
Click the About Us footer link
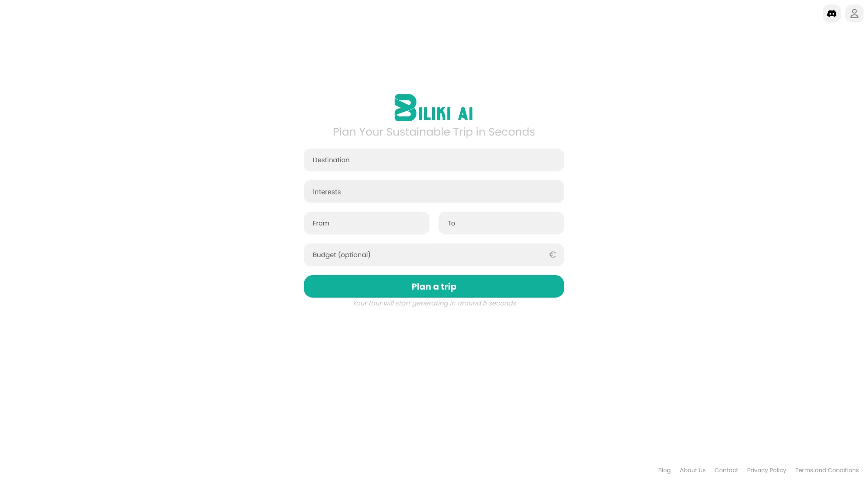[x=693, y=470]
